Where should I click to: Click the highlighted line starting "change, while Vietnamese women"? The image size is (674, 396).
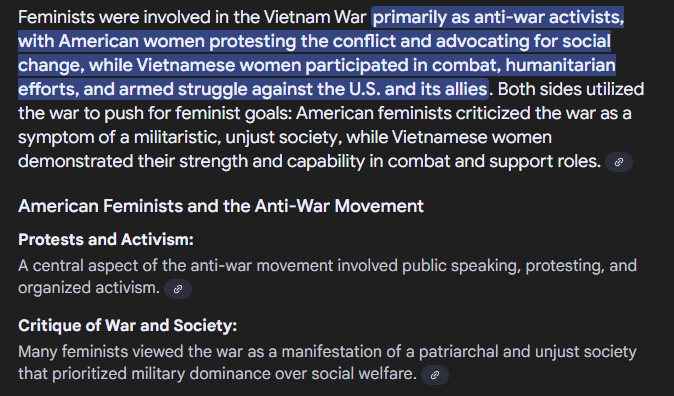tap(317, 65)
